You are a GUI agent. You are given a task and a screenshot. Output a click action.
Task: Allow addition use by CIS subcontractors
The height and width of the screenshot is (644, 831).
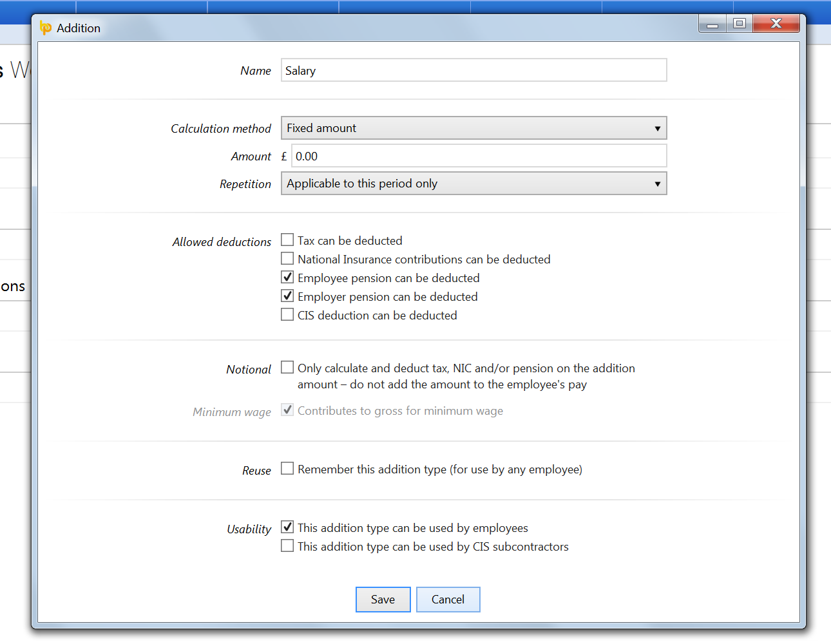(287, 546)
